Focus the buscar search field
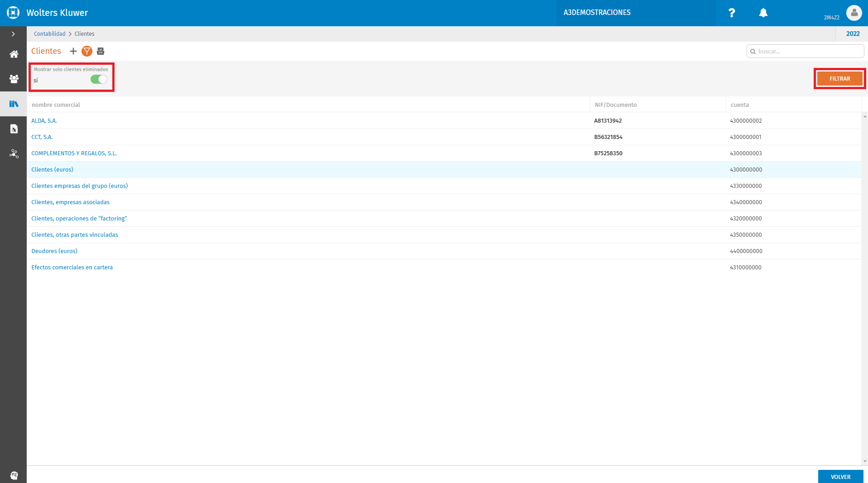This screenshot has width=868, height=483. (805, 52)
